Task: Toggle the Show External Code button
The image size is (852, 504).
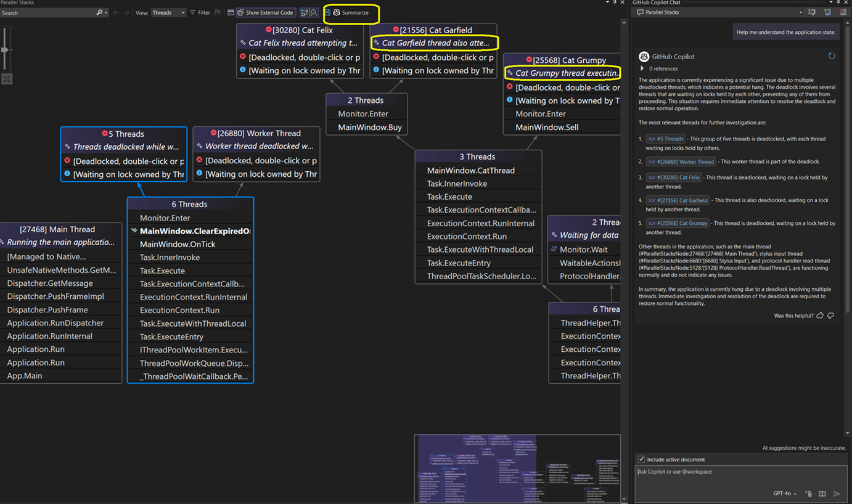Action: (265, 12)
